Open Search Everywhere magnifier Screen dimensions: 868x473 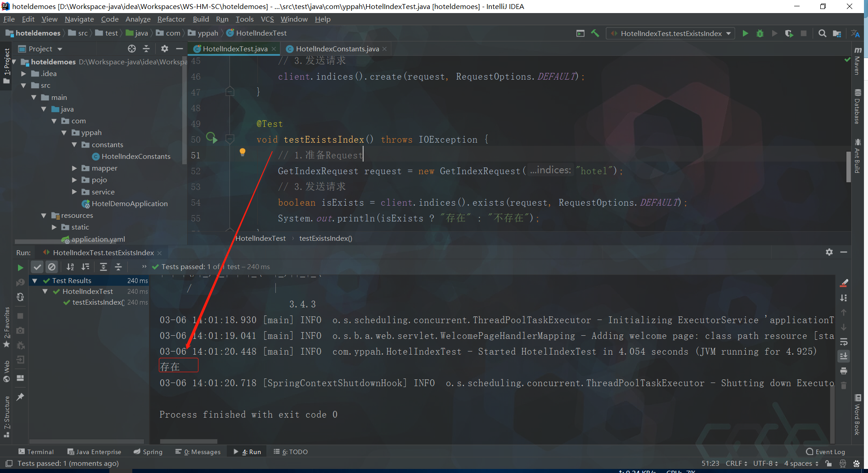(x=822, y=33)
